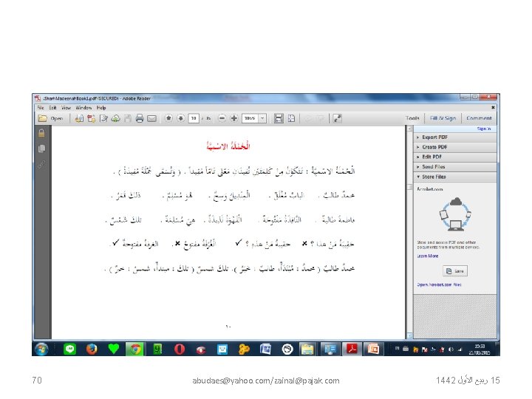Open Opera browser from the taskbar
532x399 pixels.
click(x=179, y=349)
